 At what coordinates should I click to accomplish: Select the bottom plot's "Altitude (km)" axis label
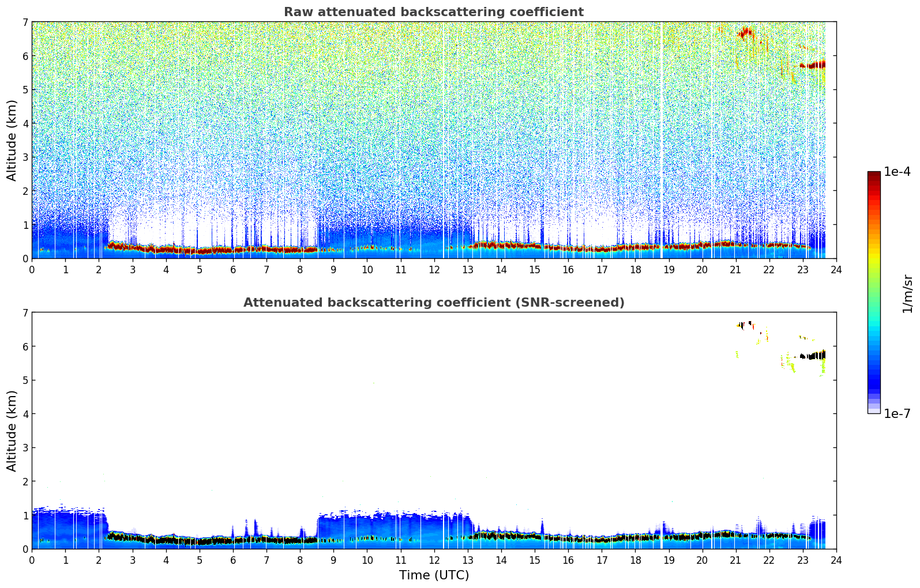(12, 431)
